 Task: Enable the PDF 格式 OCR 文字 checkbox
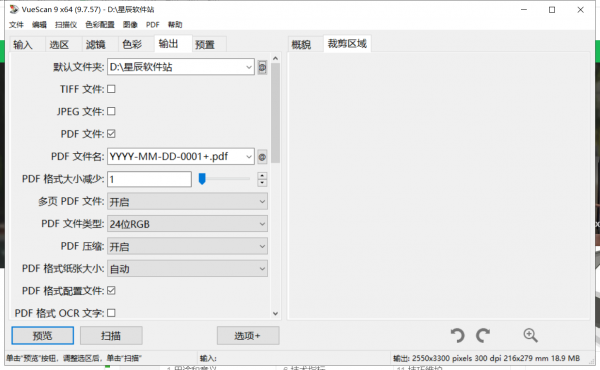pos(111,313)
